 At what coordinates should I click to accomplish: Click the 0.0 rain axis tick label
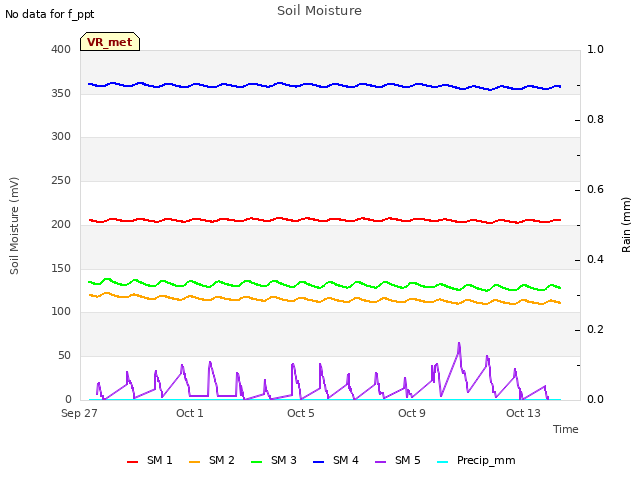[595, 400]
